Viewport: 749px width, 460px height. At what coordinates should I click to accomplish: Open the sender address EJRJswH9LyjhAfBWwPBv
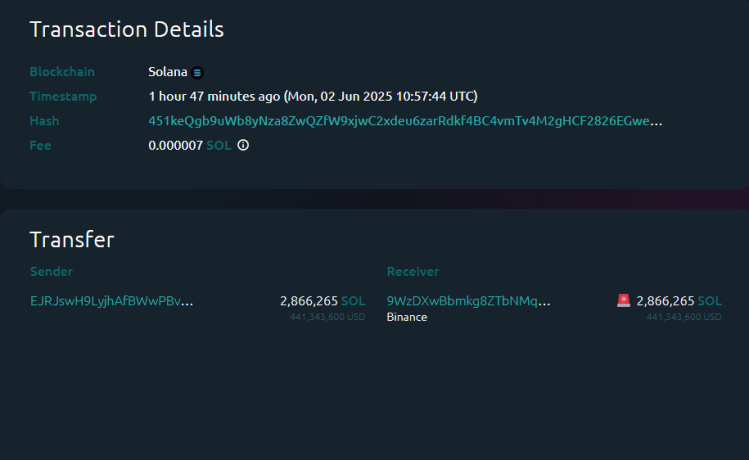click(x=112, y=300)
